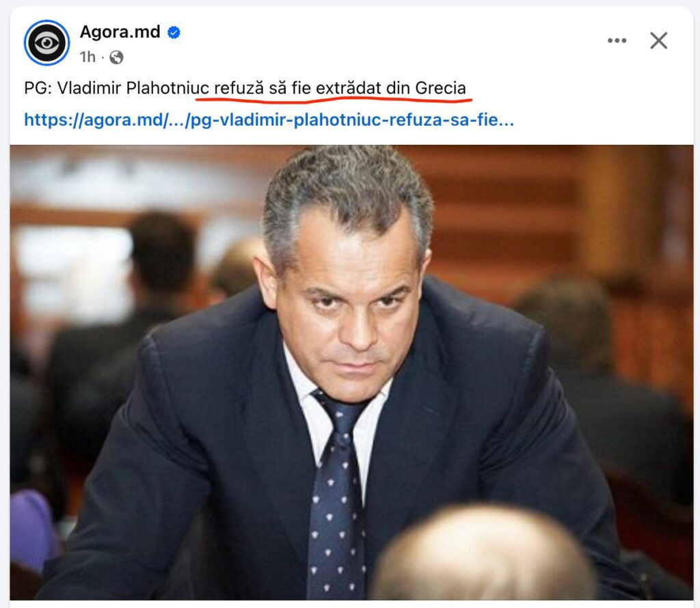Click the word Grecia in the caption
Screen dimensions: 700x608
coord(441,88)
